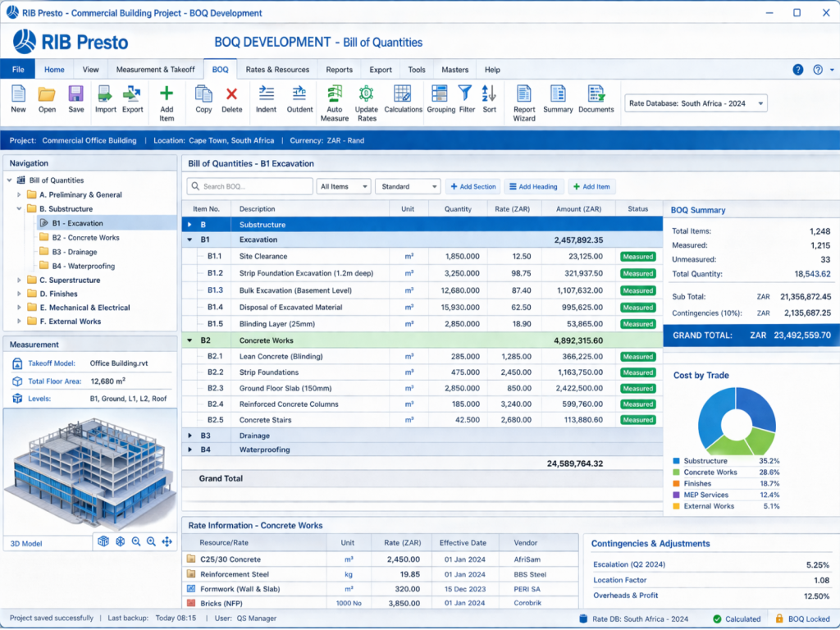The width and height of the screenshot is (840, 630).
Task: Collapse the B2 Concrete Works table section
Action: click(x=189, y=340)
